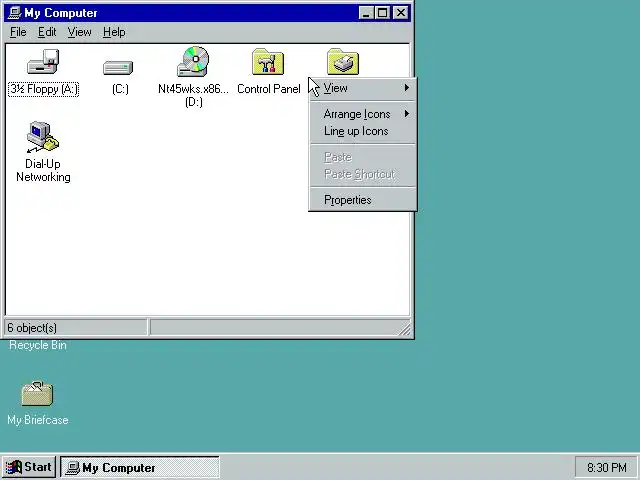Click the "3½ Floppy (A:)" label
The width and height of the screenshot is (640, 480).
pos(43,89)
